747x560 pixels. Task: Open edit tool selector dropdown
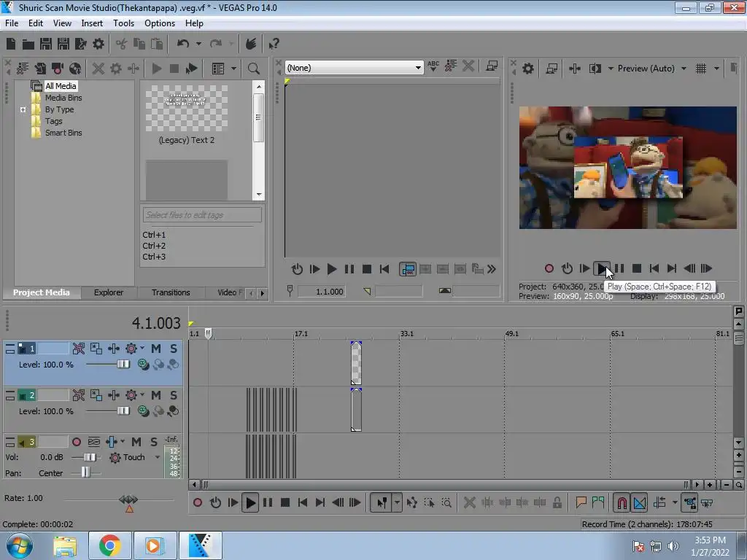(397, 502)
